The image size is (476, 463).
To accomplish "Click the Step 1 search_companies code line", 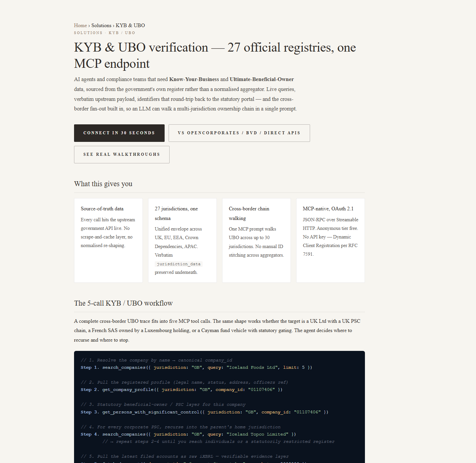I will (x=196, y=367).
